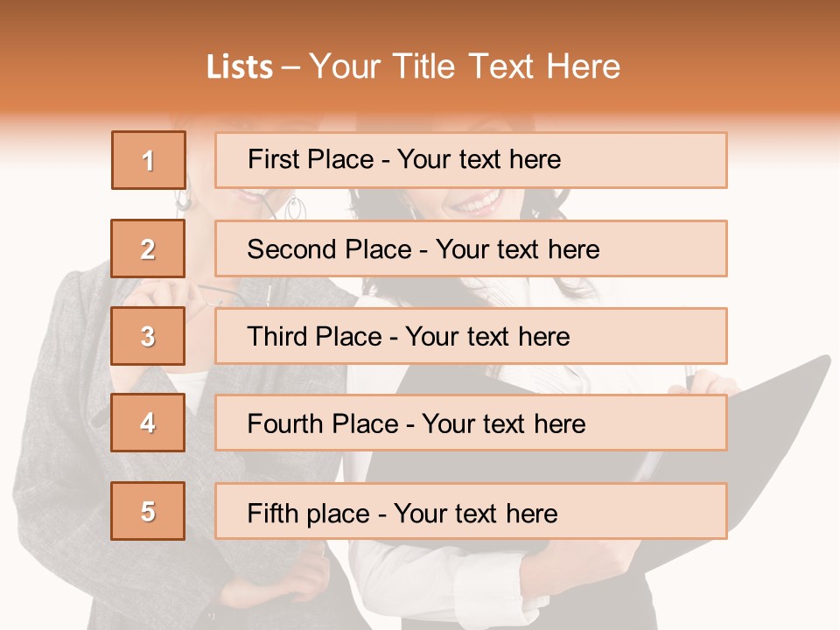Screen dimensions: 840x630
Task: Click the number 3 box
Action: 148,336
